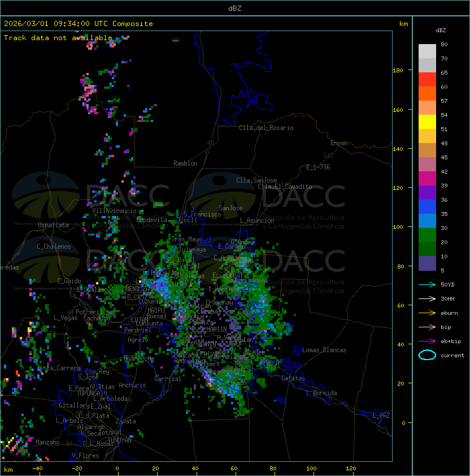This screenshot has height=476, width=470.
Task: Click the '180' km tick on right axis
Action: [x=398, y=71]
